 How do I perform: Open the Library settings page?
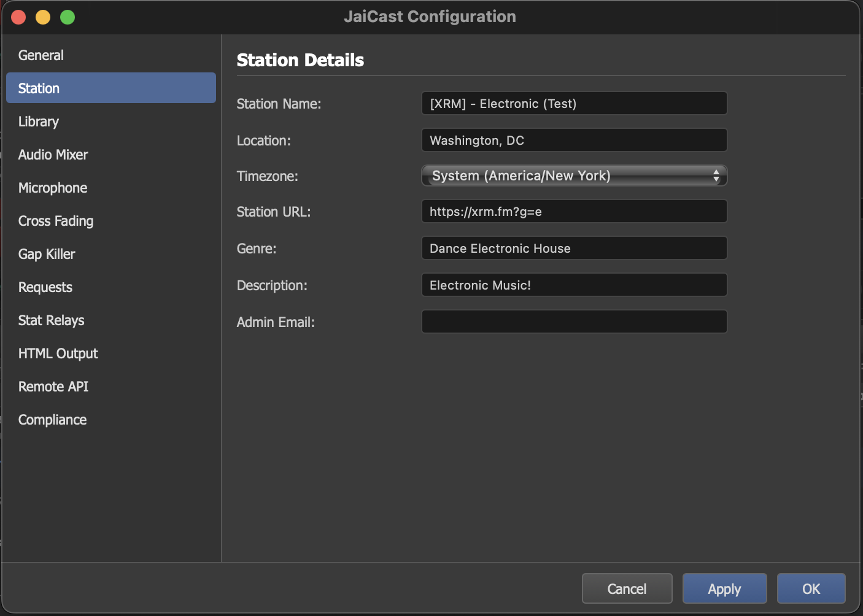click(110, 121)
